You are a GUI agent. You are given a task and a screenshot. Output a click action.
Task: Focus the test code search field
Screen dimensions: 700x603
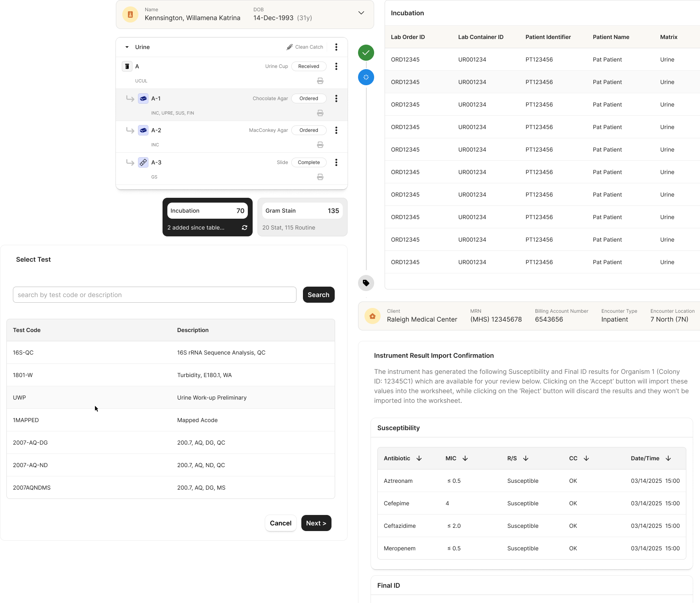(x=154, y=295)
